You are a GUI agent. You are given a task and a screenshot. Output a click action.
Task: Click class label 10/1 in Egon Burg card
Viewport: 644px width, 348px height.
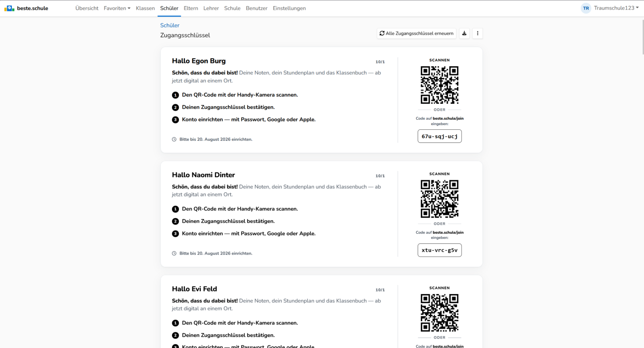click(x=380, y=62)
